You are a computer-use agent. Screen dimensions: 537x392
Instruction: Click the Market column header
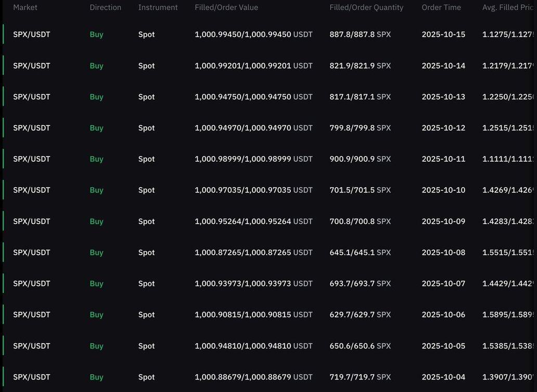coord(25,7)
